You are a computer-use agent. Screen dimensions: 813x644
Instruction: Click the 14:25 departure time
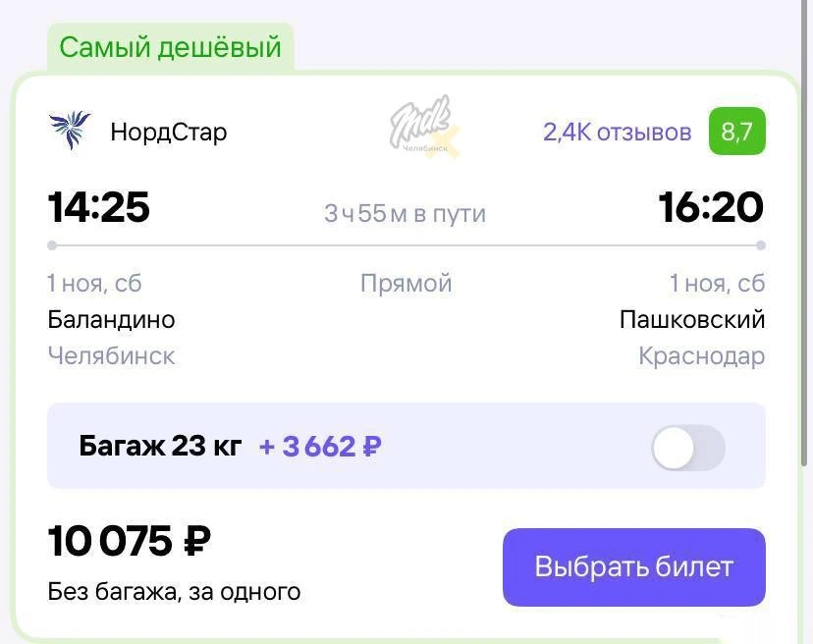[98, 208]
